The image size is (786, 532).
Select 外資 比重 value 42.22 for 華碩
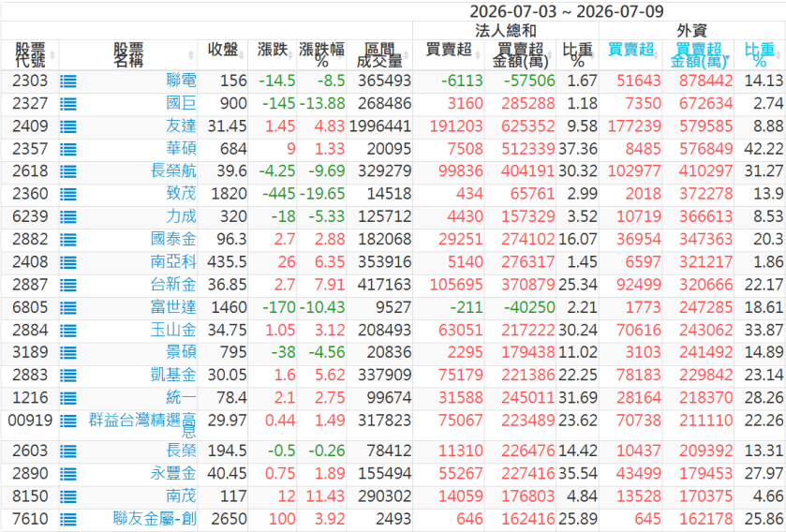point(764,149)
